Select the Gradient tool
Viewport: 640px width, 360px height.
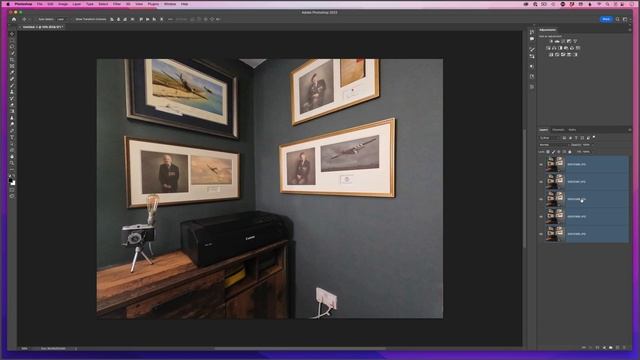[12, 111]
